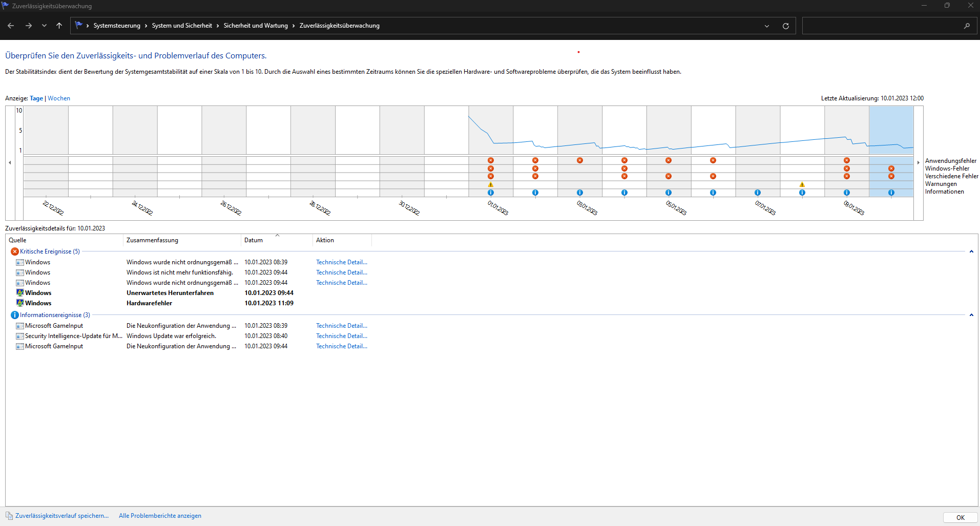Image resolution: width=980 pixels, height=526 pixels.
Task: Click the warning triangle on 08.01.2023
Action: [802, 184]
